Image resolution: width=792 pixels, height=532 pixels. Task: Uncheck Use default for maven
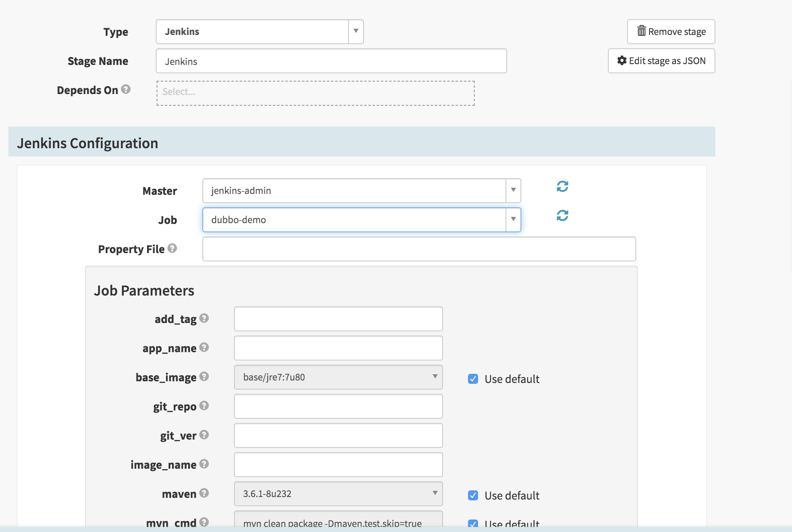click(473, 495)
